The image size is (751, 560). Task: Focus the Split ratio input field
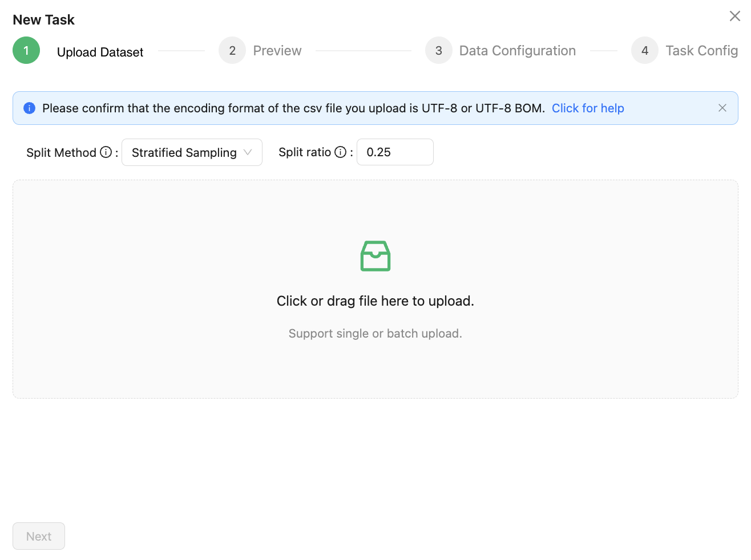pyautogui.click(x=395, y=152)
